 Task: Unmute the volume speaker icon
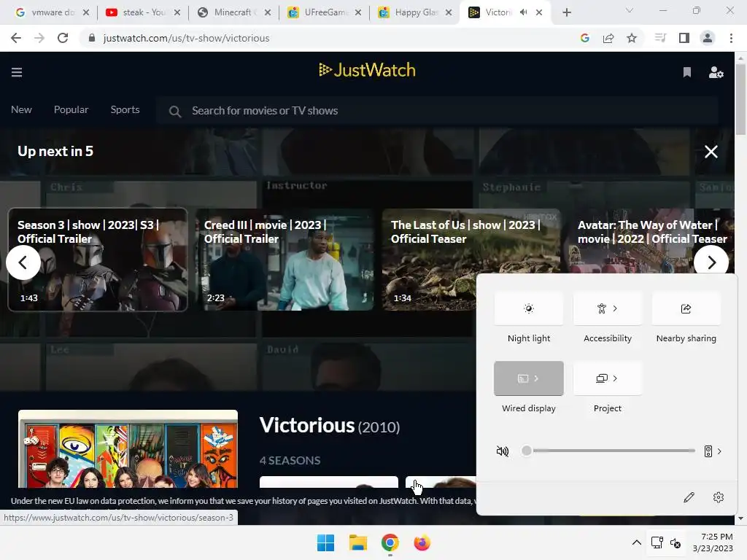pos(503,451)
